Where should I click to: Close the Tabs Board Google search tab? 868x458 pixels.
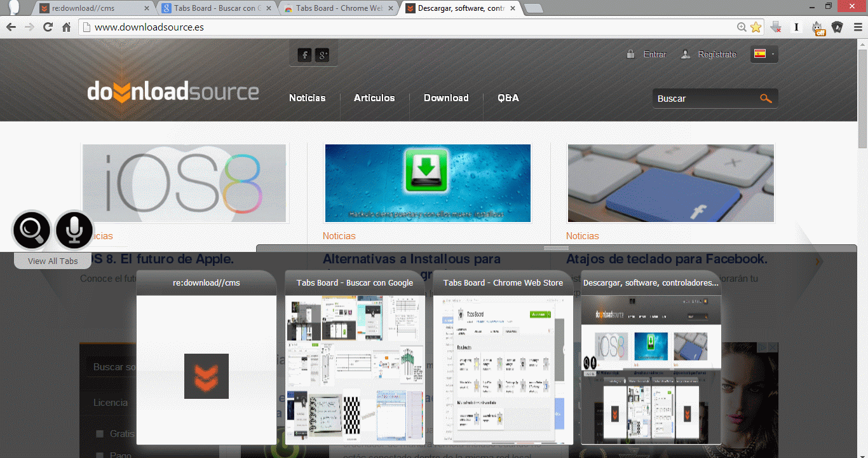click(x=269, y=8)
